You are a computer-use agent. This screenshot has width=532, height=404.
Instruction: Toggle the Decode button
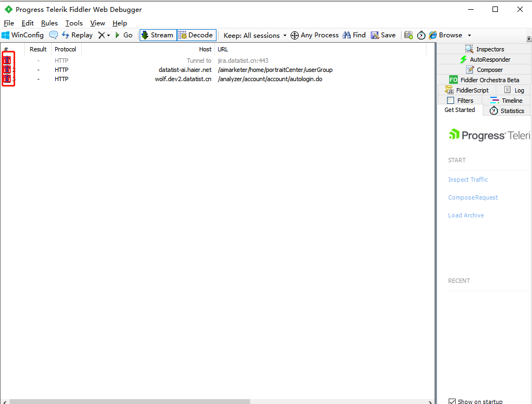[196, 35]
